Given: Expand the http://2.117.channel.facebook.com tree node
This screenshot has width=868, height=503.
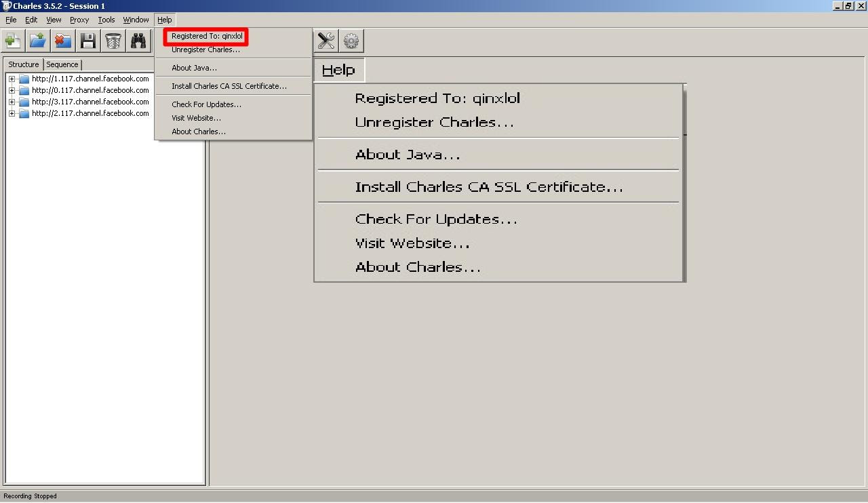Looking at the screenshot, I should point(12,113).
